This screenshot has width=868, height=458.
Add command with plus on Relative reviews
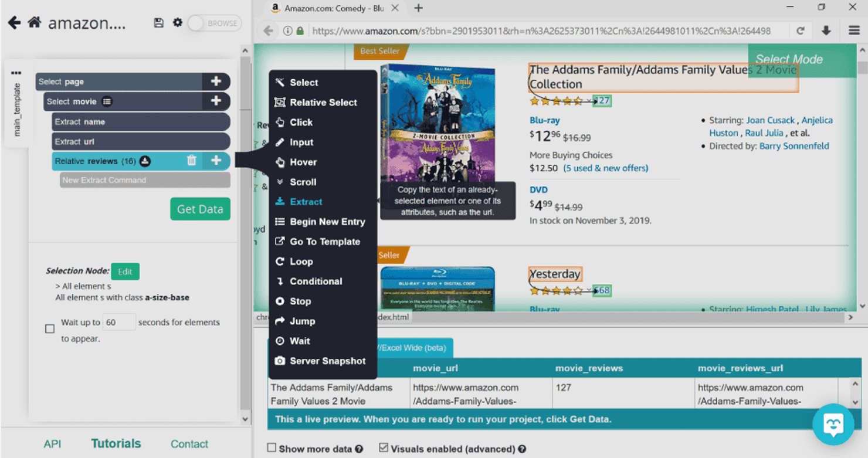pos(216,161)
